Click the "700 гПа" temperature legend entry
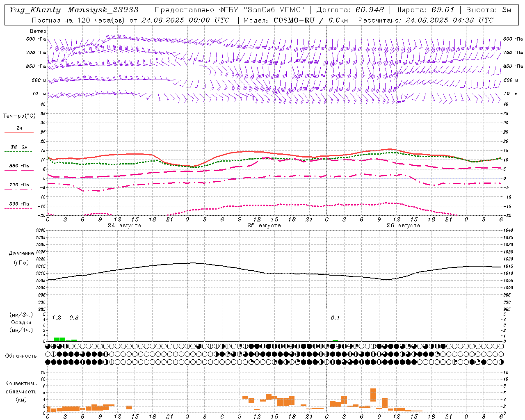The image size is (525, 420). click(x=19, y=185)
